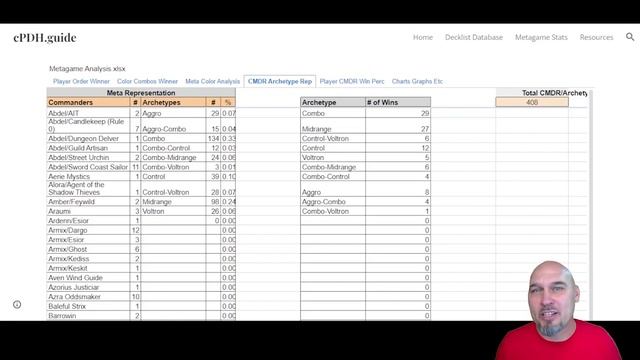Select the Abdel/AIT commander cell
This screenshot has width=640, height=360.
point(88,113)
